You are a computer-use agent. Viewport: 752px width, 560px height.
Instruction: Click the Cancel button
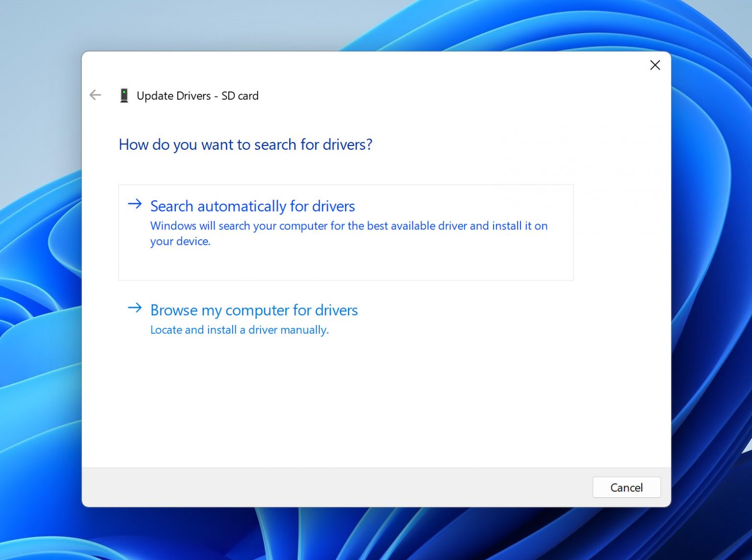pos(627,487)
